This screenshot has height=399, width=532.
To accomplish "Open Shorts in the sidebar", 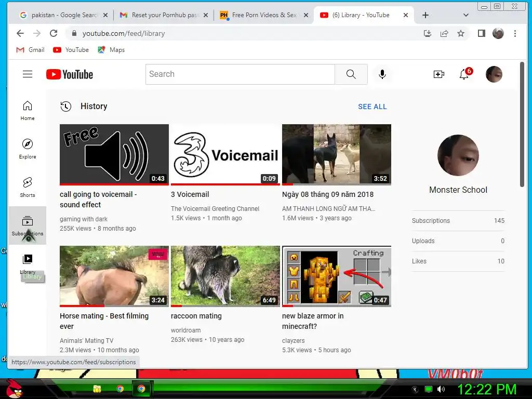I will [x=28, y=187].
